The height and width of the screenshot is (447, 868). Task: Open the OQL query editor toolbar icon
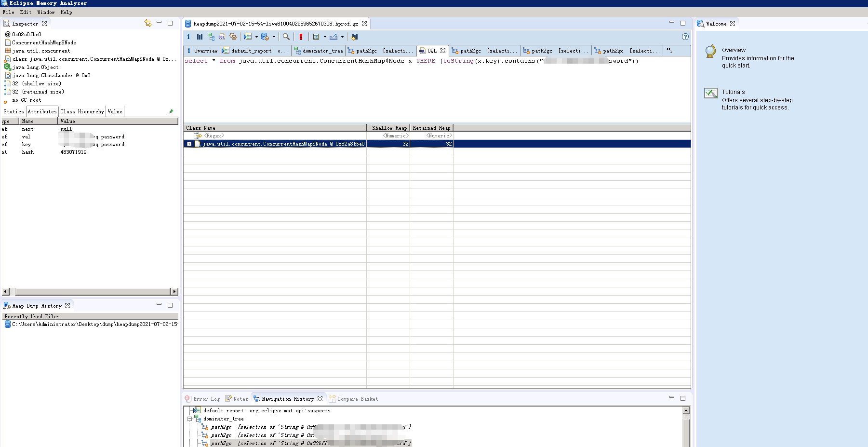(222, 37)
